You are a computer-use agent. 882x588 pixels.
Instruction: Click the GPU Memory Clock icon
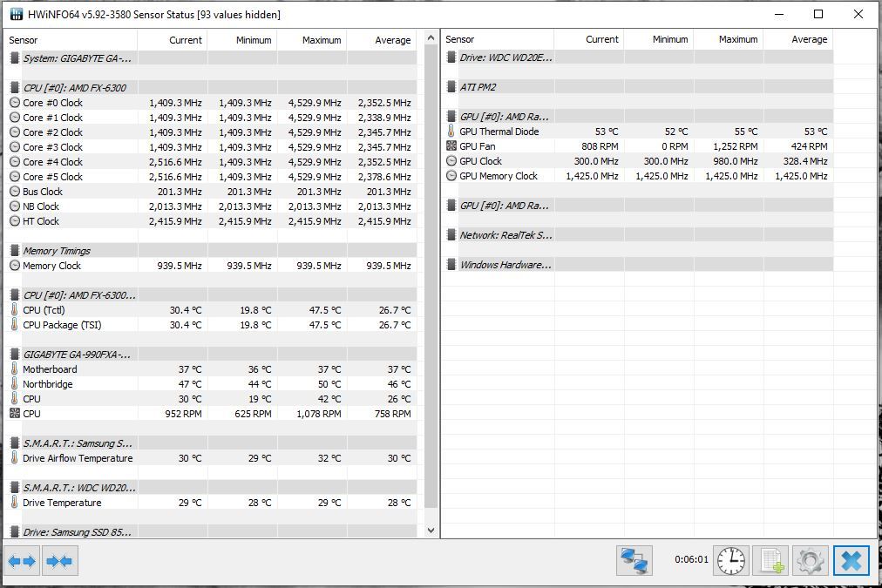pyautogui.click(x=451, y=176)
